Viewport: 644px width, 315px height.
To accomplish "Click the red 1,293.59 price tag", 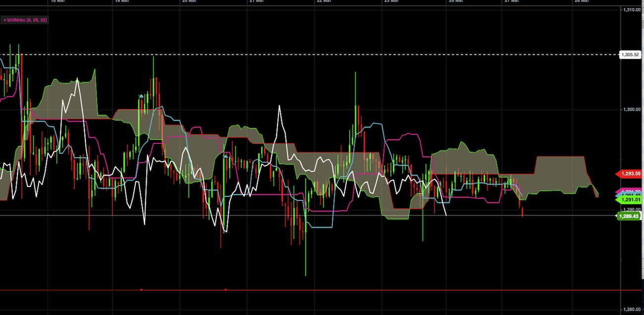I will pos(629,174).
